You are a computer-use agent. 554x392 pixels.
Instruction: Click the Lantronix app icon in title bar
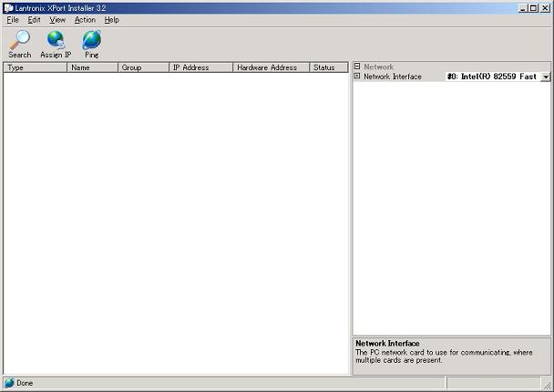8,8
